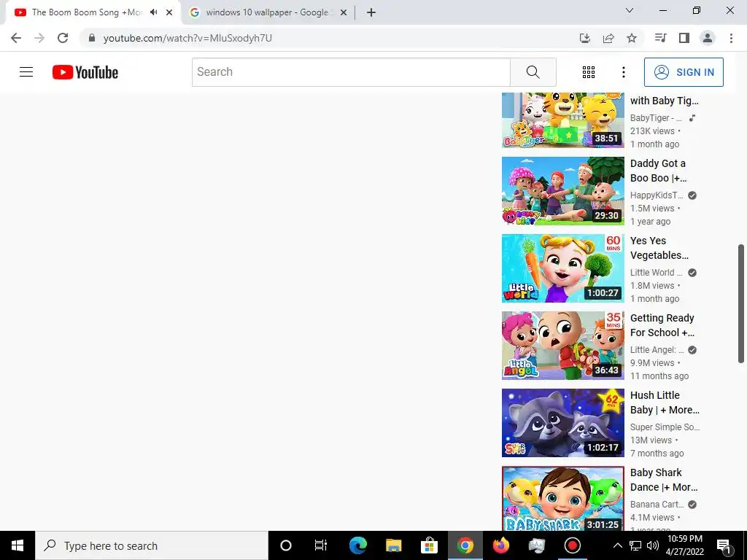Open the Getting Ready For School thumbnail
The width and height of the screenshot is (747, 560).
(562, 345)
